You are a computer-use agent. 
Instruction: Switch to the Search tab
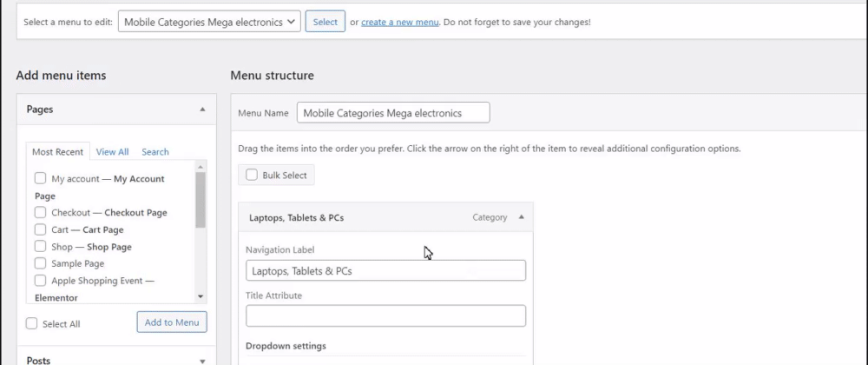point(155,152)
